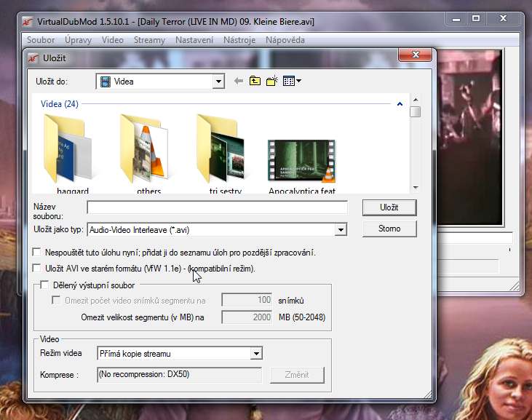Viewport: 532px width, 420px height.
Task: Click the back arrow in save dialog
Action: pyautogui.click(x=239, y=81)
